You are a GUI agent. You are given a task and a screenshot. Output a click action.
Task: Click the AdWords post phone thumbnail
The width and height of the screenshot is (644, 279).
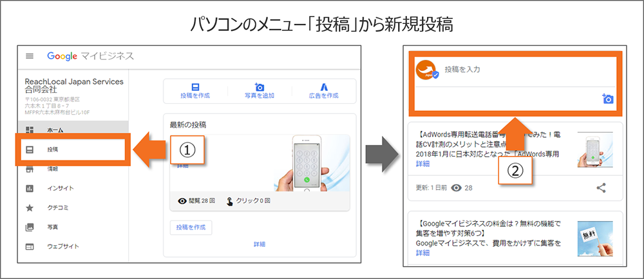(595, 149)
